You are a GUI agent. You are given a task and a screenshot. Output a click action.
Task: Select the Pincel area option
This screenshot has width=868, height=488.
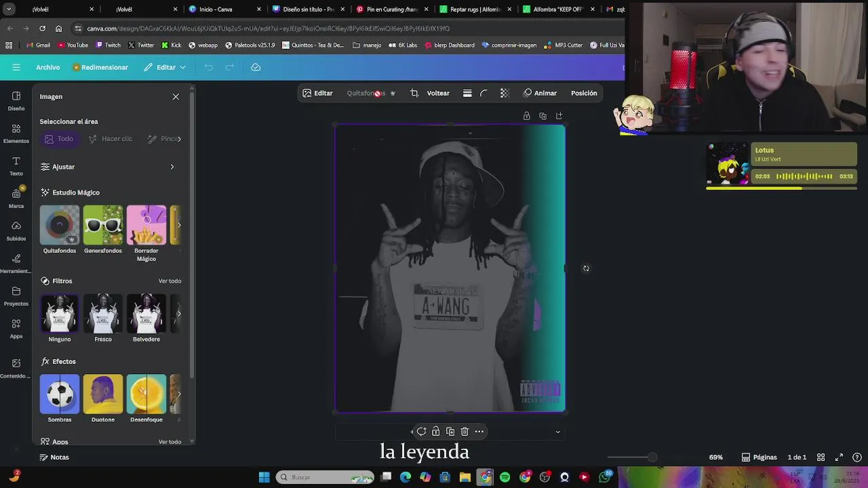(x=164, y=139)
